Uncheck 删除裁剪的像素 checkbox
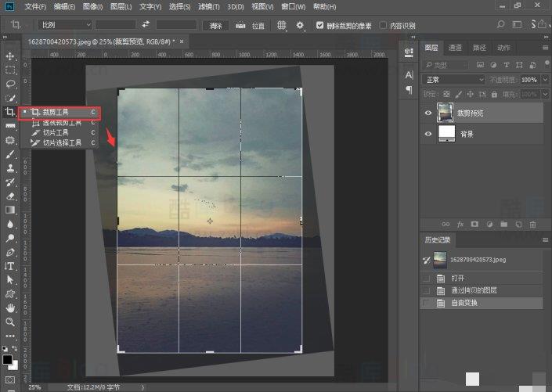This screenshot has height=392, width=552. coord(320,25)
